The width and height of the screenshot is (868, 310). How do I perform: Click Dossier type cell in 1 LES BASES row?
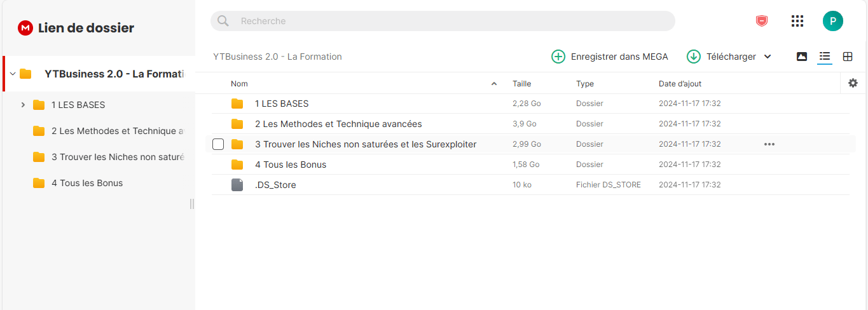click(589, 104)
